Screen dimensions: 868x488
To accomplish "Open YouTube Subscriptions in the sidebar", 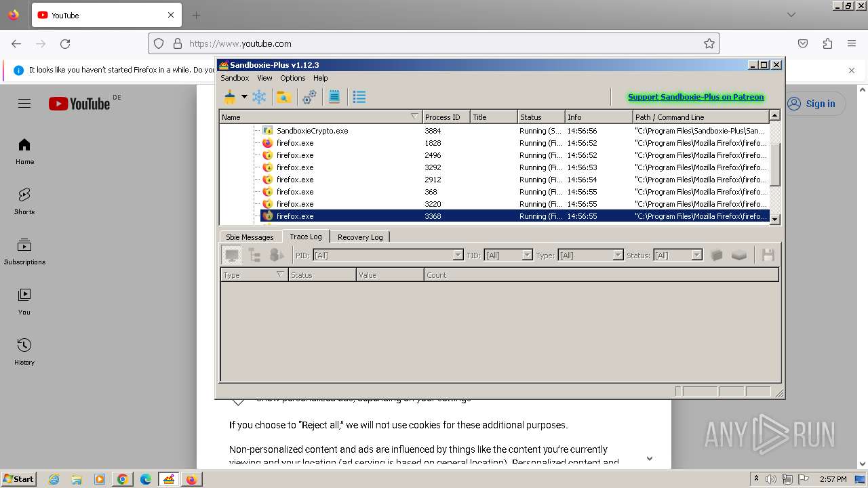I will (x=24, y=251).
